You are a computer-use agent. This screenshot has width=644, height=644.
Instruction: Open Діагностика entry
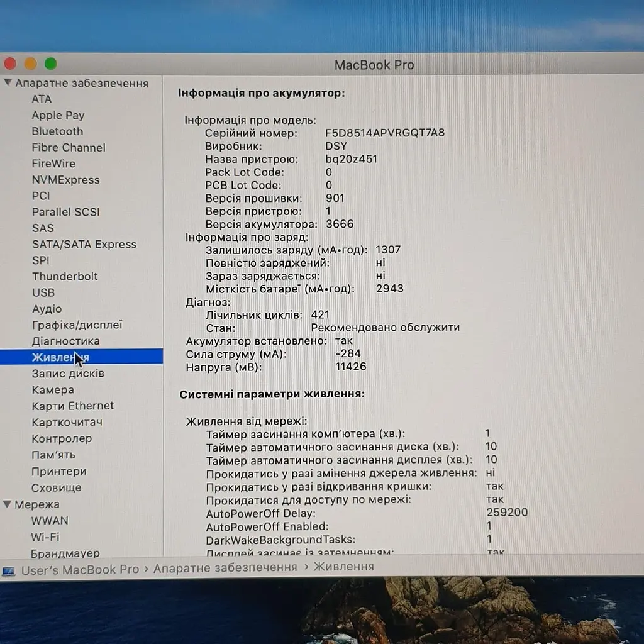[x=65, y=341]
